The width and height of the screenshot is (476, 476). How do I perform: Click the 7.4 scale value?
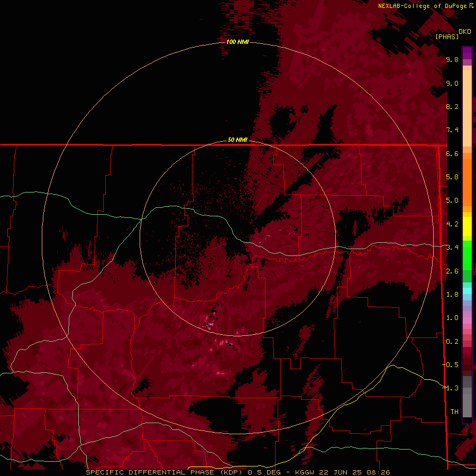452,130
